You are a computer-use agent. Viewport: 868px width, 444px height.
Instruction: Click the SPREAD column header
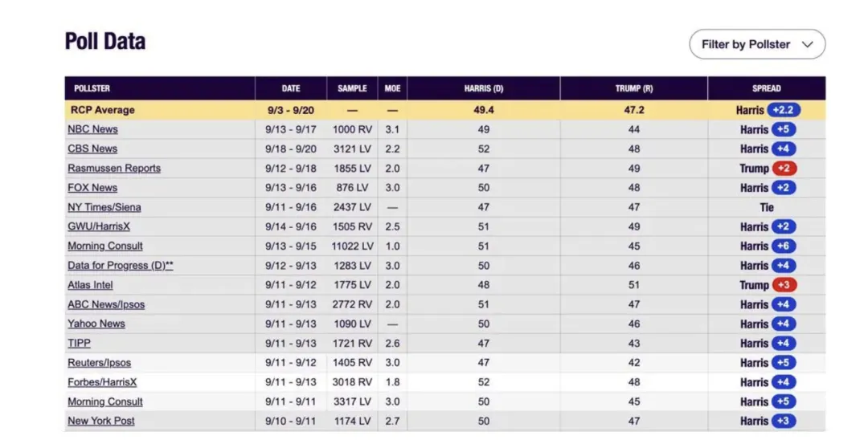[766, 88]
